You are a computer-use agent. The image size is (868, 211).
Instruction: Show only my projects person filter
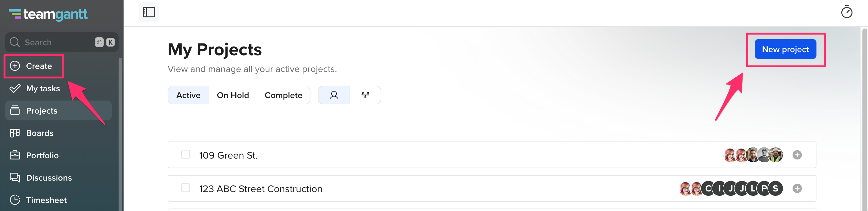(334, 95)
